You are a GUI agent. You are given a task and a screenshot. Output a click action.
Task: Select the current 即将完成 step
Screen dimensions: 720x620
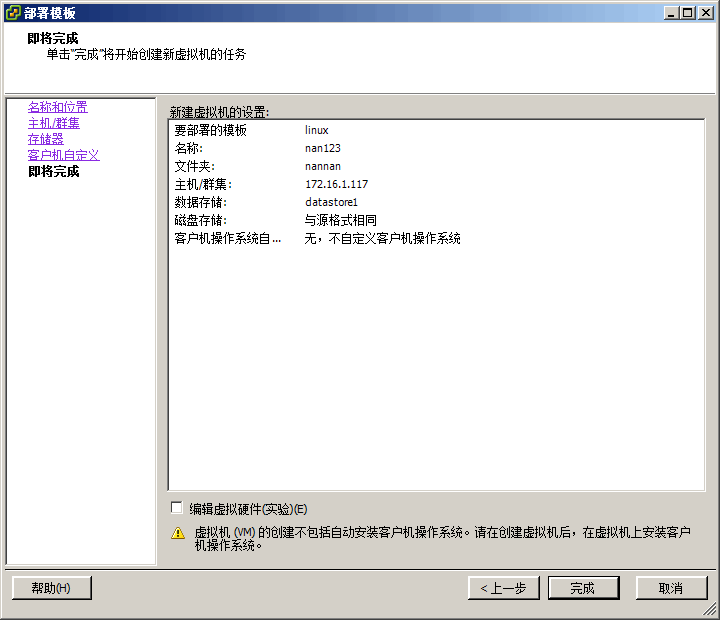click(x=53, y=171)
